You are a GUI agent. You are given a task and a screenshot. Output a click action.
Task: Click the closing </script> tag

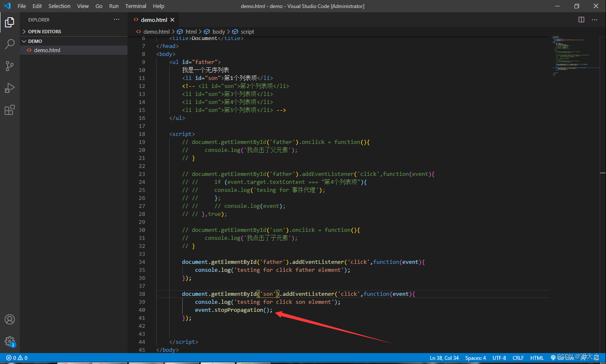tap(183, 342)
